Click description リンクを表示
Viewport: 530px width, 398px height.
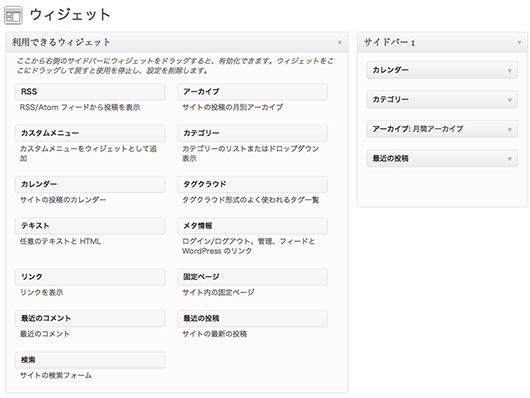[x=41, y=292]
